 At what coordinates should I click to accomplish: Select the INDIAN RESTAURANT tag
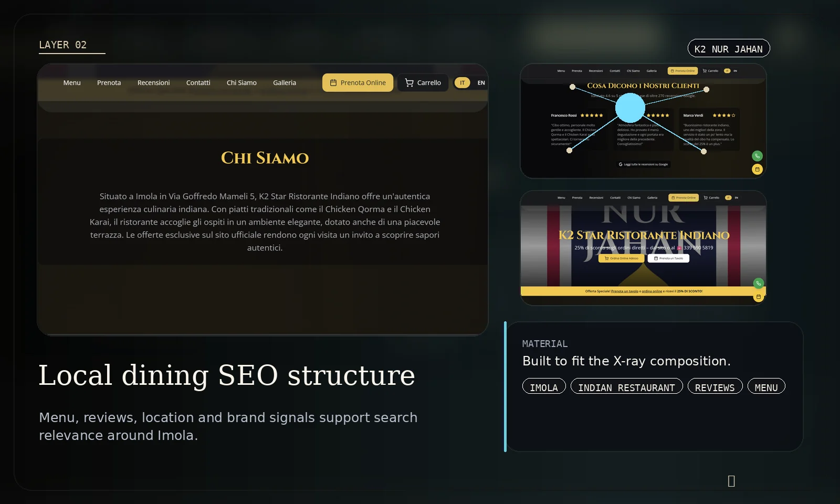(627, 387)
